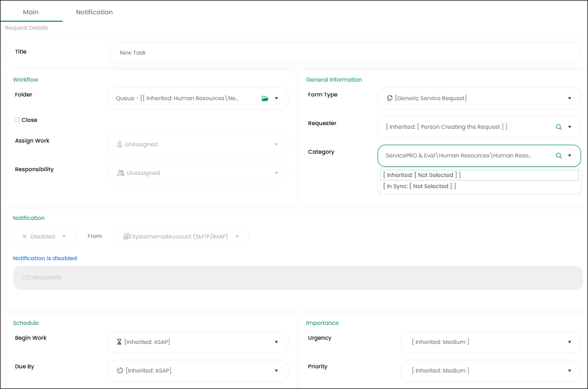Toggle the Close checkbox
The height and width of the screenshot is (389, 588).
17,120
